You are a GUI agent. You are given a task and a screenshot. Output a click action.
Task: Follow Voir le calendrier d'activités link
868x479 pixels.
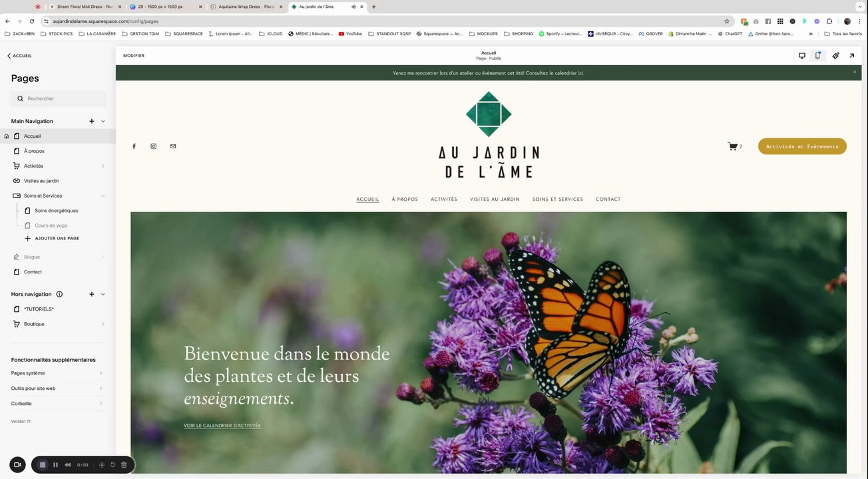pyautogui.click(x=222, y=426)
